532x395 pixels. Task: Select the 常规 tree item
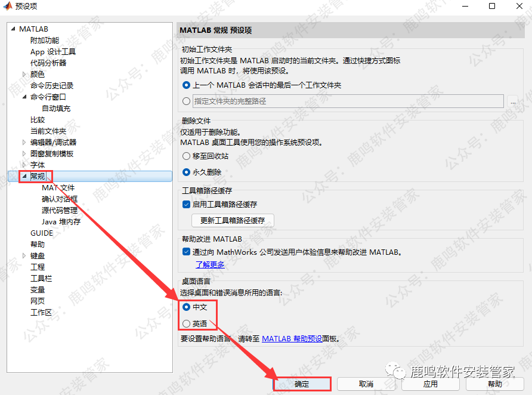[x=38, y=176]
